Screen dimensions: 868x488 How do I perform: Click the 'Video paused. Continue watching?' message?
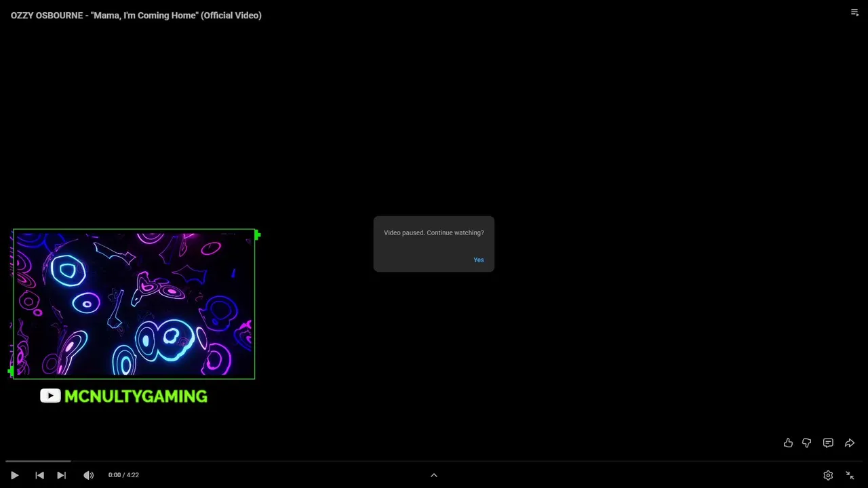[434, 232]
